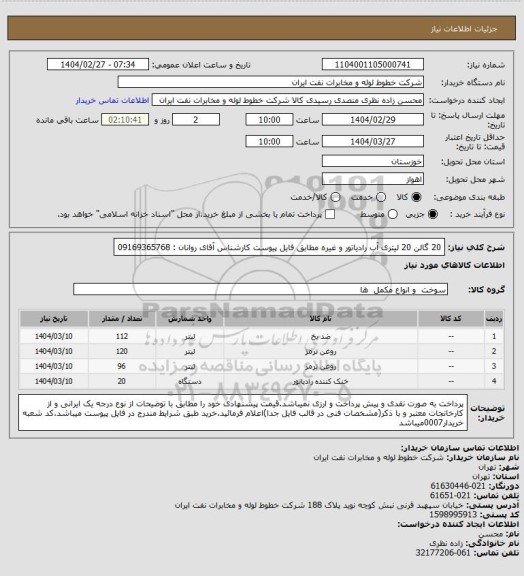Screen dimensions: 524x576
Task: Click the request creator field محسن زاده نظری
Action: coord(288,100)
